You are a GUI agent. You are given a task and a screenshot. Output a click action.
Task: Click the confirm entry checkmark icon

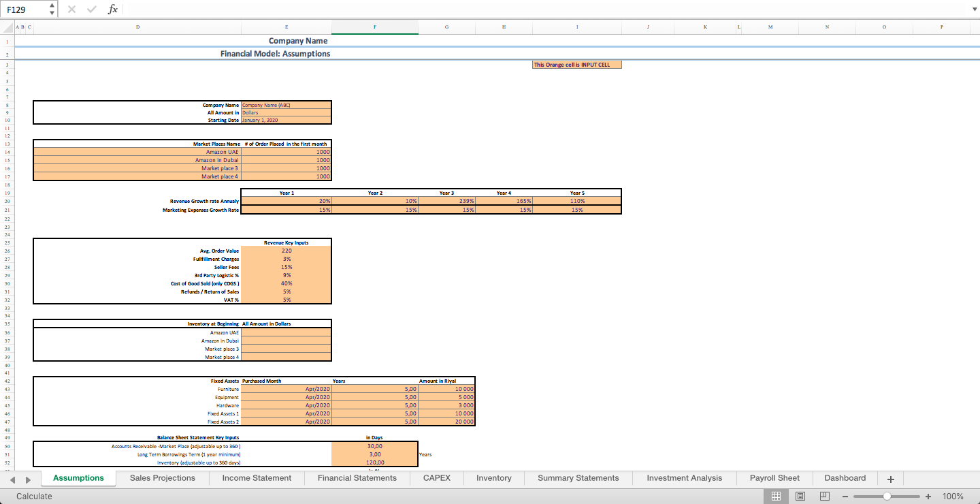[x=91, y=9]
